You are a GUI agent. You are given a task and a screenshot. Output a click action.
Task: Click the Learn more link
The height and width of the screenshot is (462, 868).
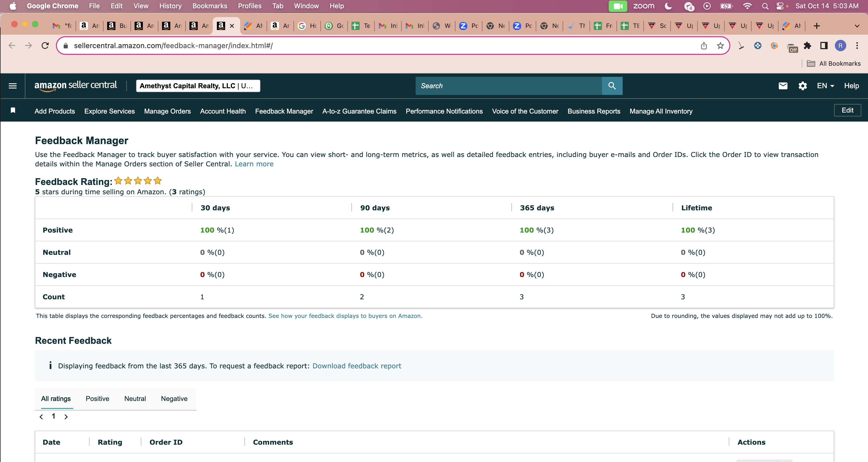(x=254, y=164)
